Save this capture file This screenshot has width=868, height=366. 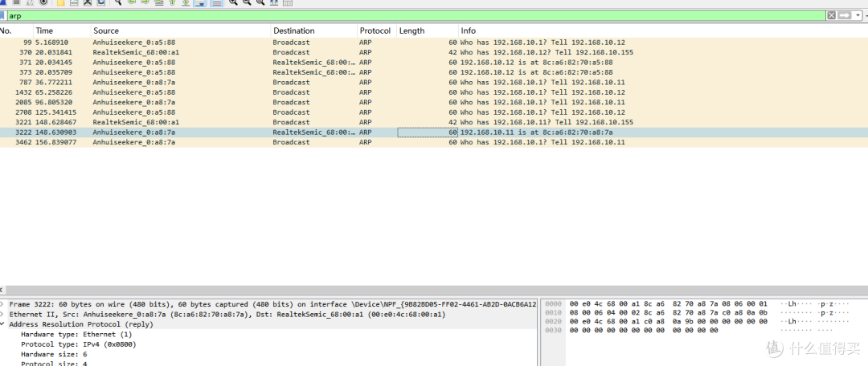click(x=74, y=2)
